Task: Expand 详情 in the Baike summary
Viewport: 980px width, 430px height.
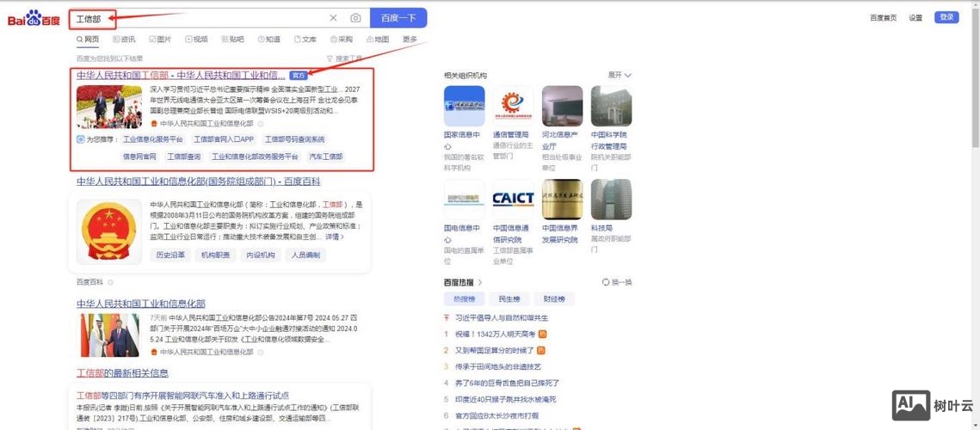Action: 335,237
